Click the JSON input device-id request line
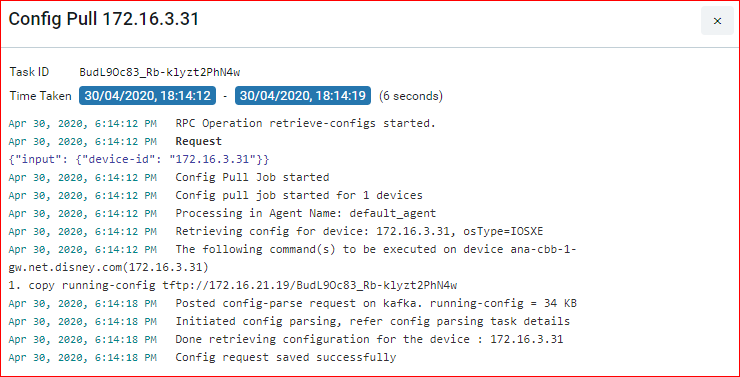Image resolution: width=740 pixels, height=377 pixels. point(139,159)
